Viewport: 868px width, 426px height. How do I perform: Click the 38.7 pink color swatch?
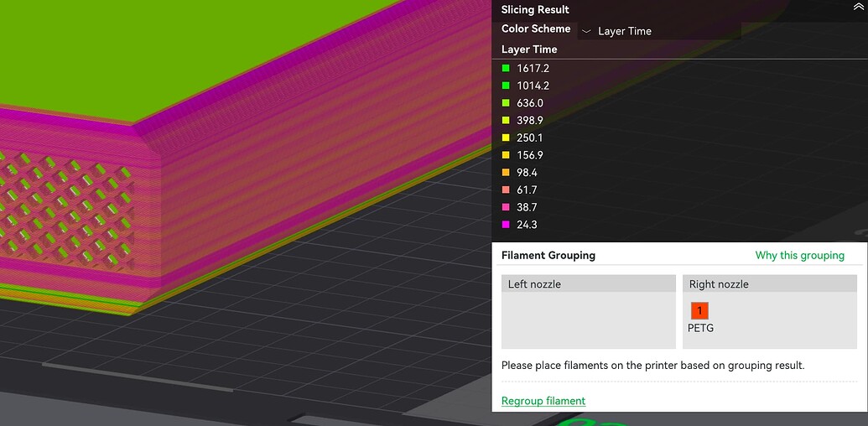click(506, 207)
